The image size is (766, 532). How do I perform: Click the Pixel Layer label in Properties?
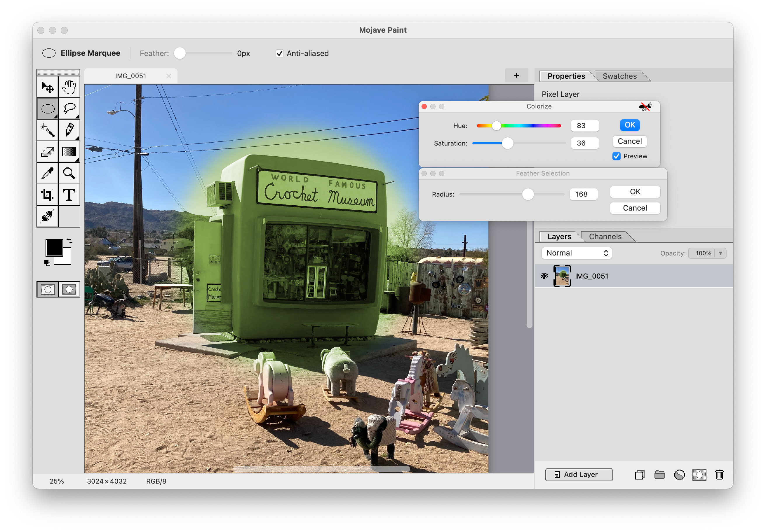(x=560, y=94)
